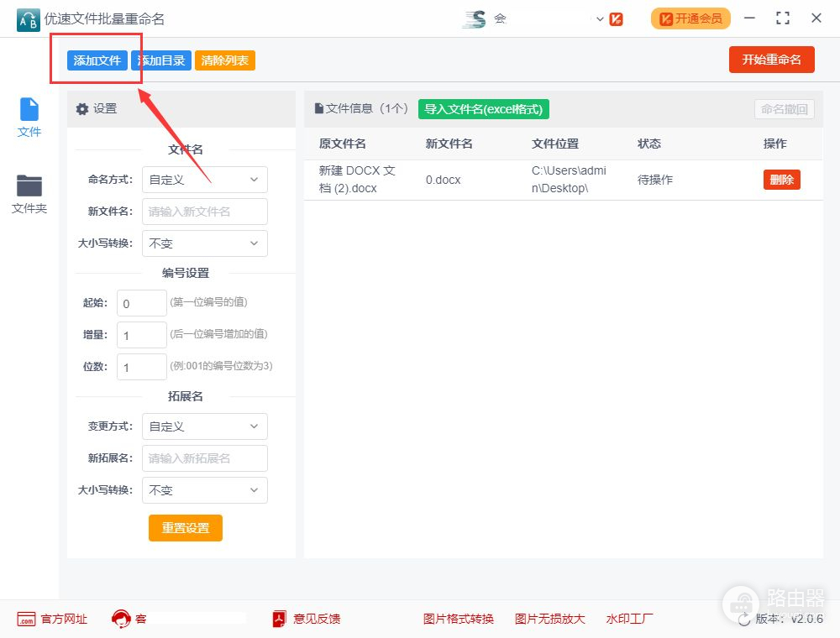Switch to 文件夹 folder mode icon
Image resolution: width=840 pixels, height=638 pixels.
click(29, 186)
